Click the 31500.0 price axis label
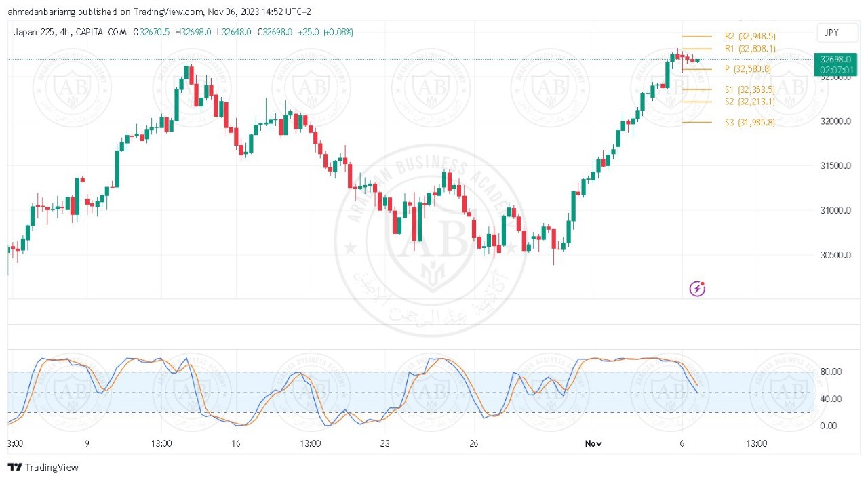 point(835,166)
